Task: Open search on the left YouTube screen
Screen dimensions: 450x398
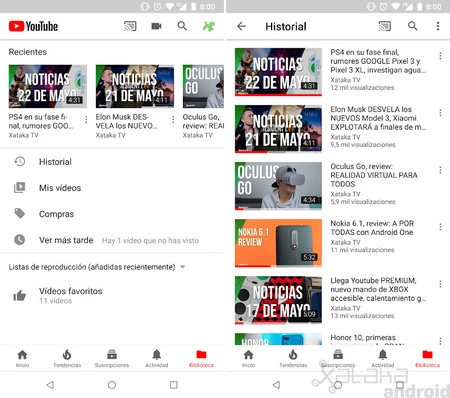Action: tap(182, 26)
